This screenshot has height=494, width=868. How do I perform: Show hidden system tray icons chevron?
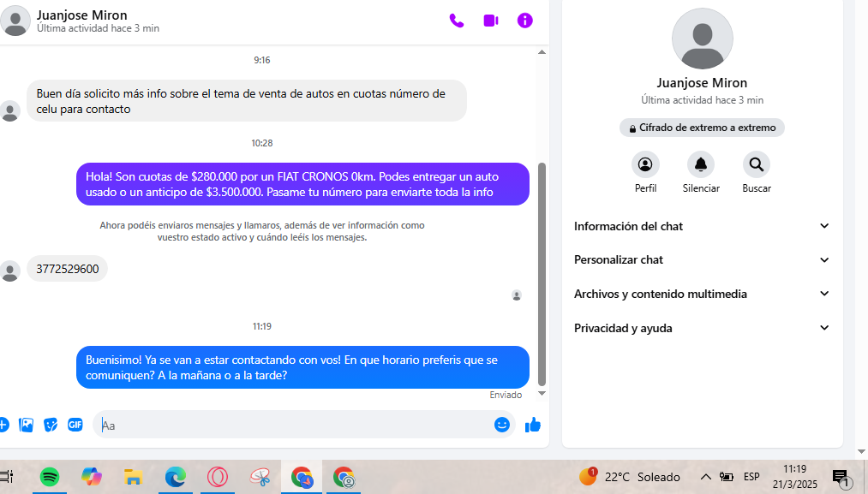click(x=705, y=477)
